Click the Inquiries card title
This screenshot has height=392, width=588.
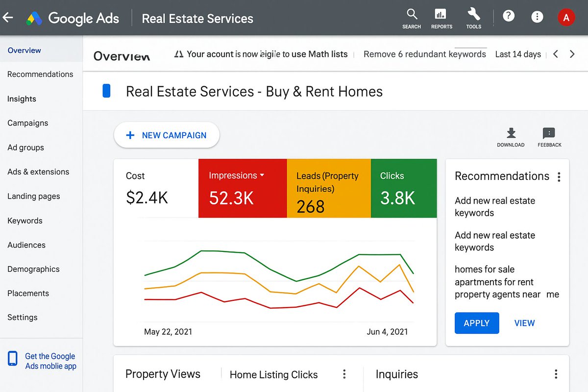pos(397,374)
